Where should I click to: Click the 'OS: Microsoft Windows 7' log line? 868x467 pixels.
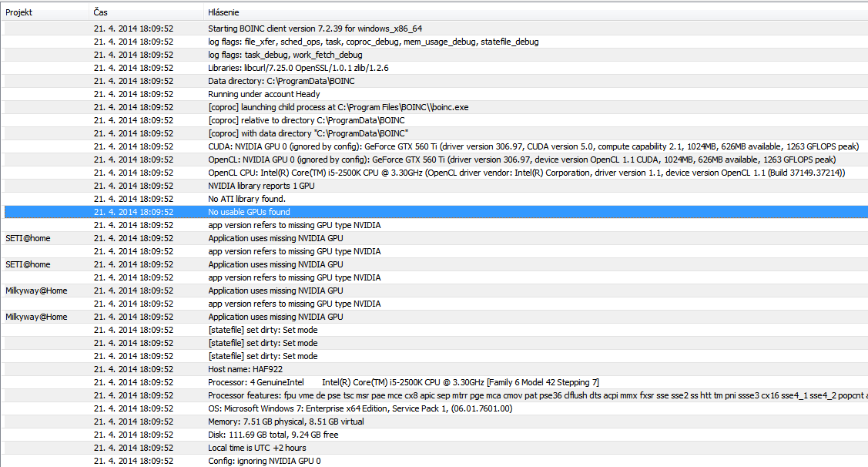[x=360, y=408]
